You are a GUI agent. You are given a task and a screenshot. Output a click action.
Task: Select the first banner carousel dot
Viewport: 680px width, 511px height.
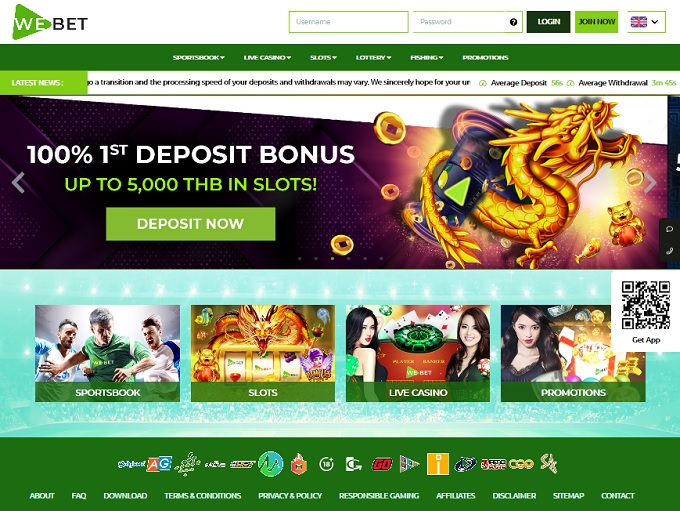point(300,259)
